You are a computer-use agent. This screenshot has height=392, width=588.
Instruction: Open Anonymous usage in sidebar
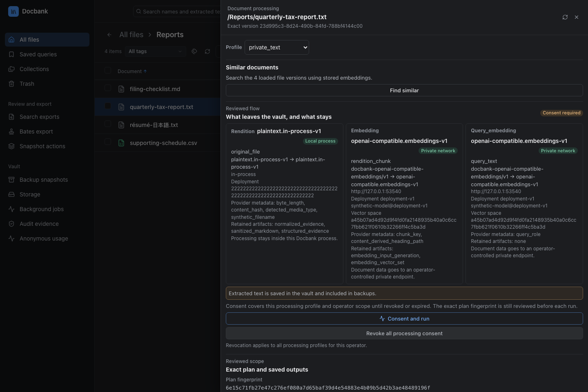47,238
